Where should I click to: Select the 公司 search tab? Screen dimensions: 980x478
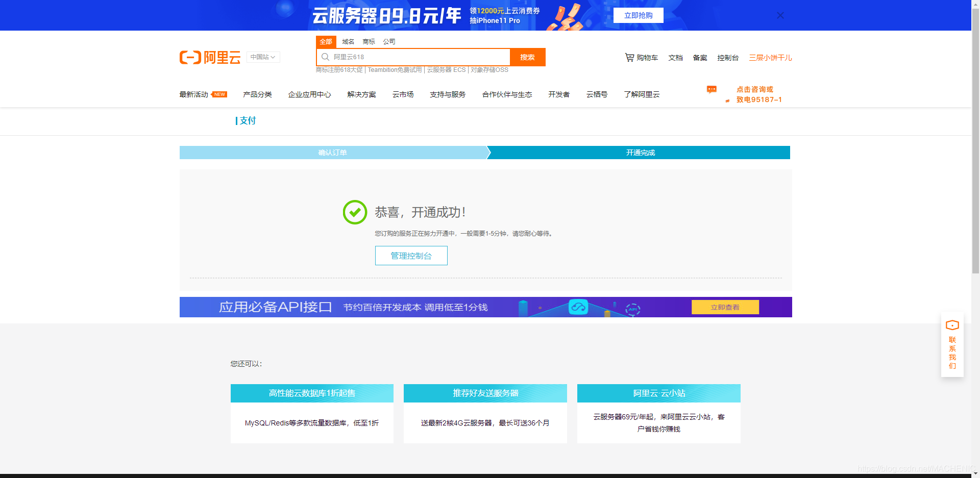tap(389, 42)
